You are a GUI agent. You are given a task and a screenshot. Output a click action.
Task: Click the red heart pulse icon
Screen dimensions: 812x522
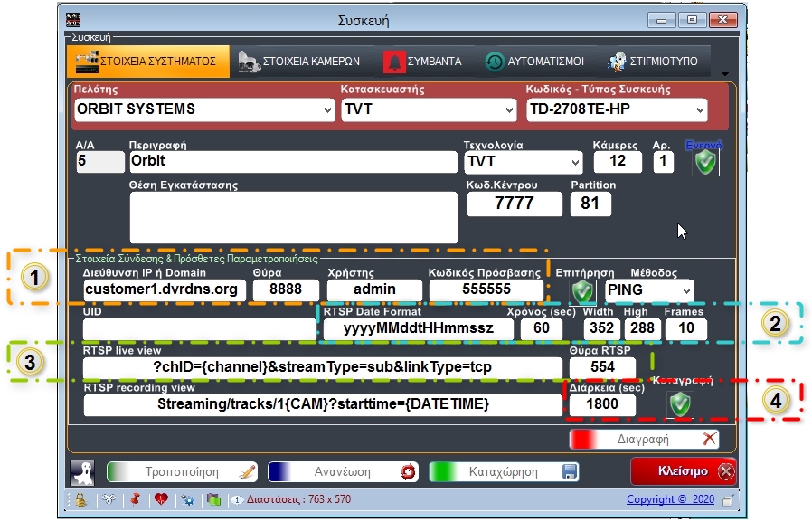(x=161, y=499)
